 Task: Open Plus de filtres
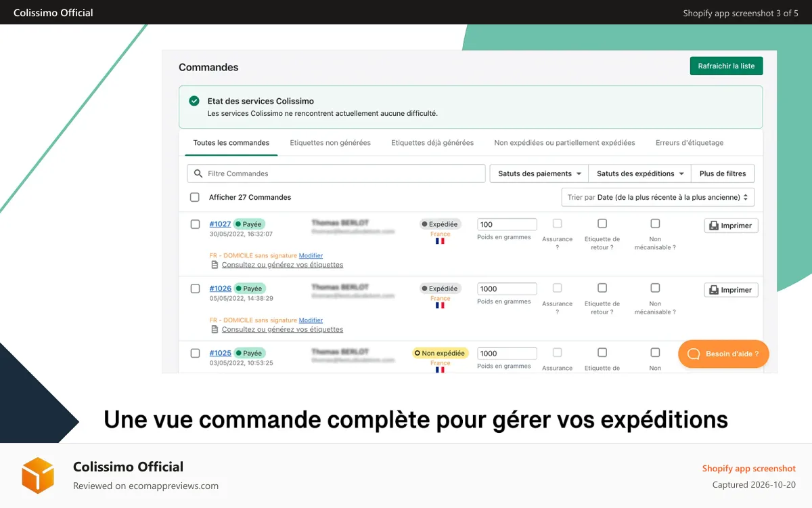pos(723,173)
